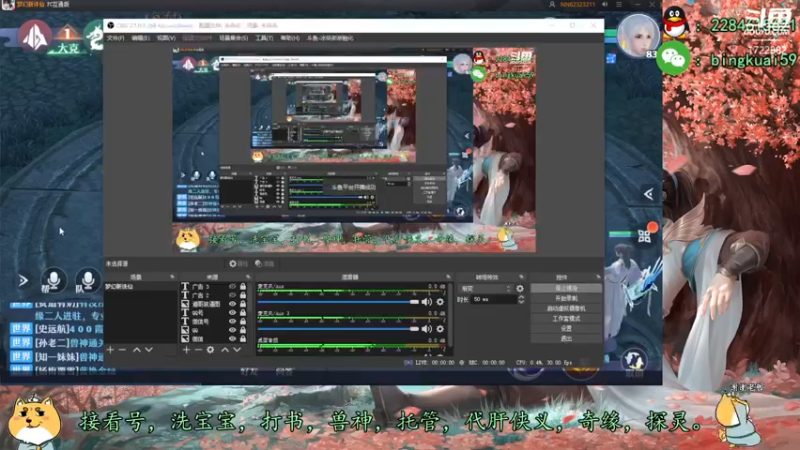Screen dimensions: 800x450
Task: Toggle lock on 微信号 source
Action: click(x=243, y=321)
